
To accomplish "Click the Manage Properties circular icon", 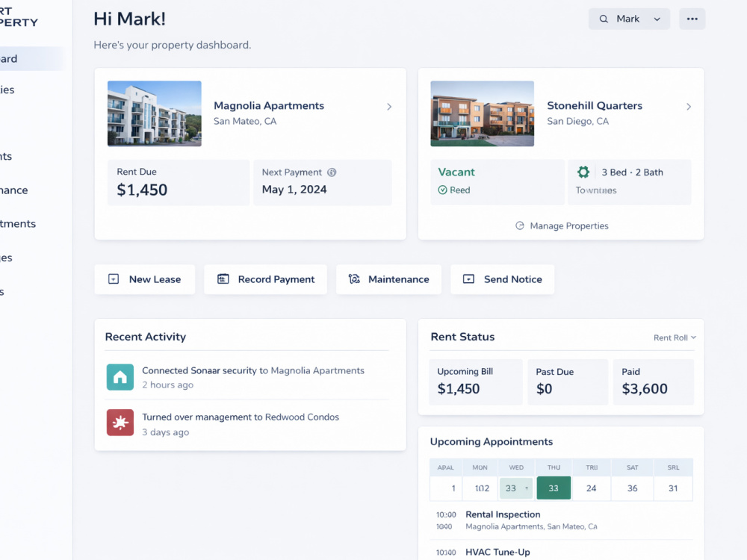I will pos(520,225).
